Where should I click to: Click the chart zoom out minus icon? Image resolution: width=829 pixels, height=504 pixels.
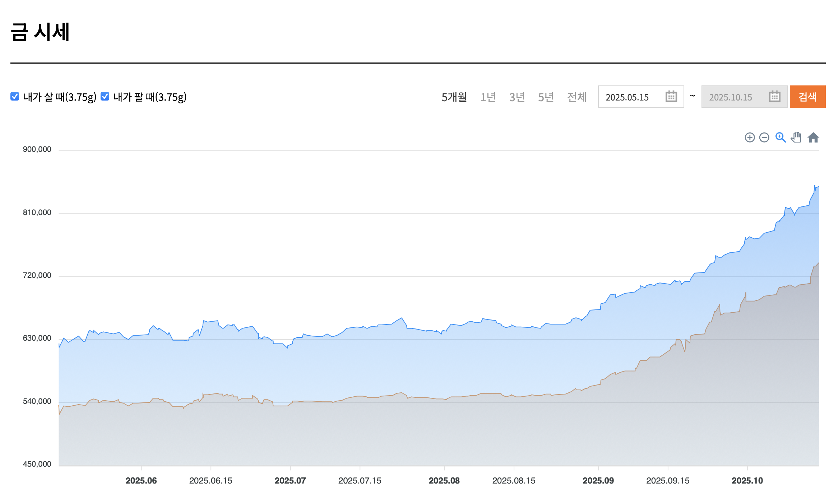tap(764, 137)
